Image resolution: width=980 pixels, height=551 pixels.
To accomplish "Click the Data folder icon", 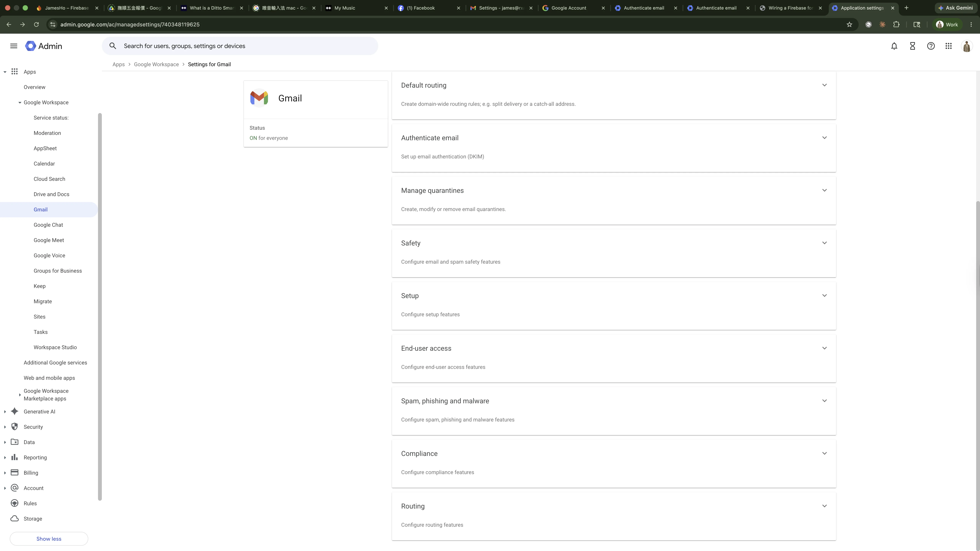I will (15, 442).
